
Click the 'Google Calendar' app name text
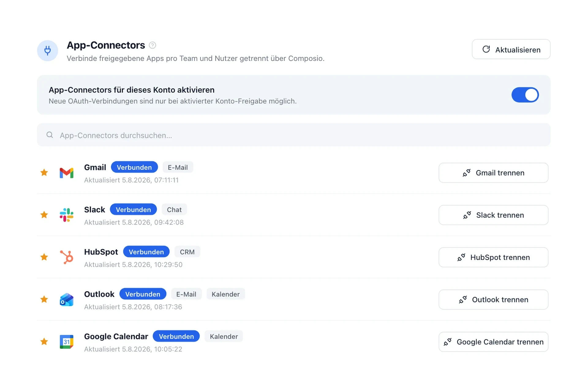tap(116, 336)
